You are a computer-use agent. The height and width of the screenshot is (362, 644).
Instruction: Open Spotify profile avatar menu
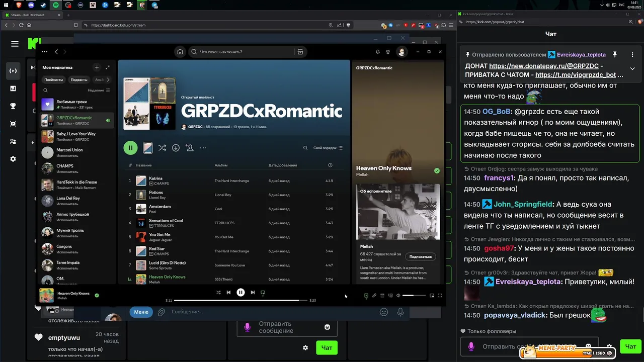(401, 52)
